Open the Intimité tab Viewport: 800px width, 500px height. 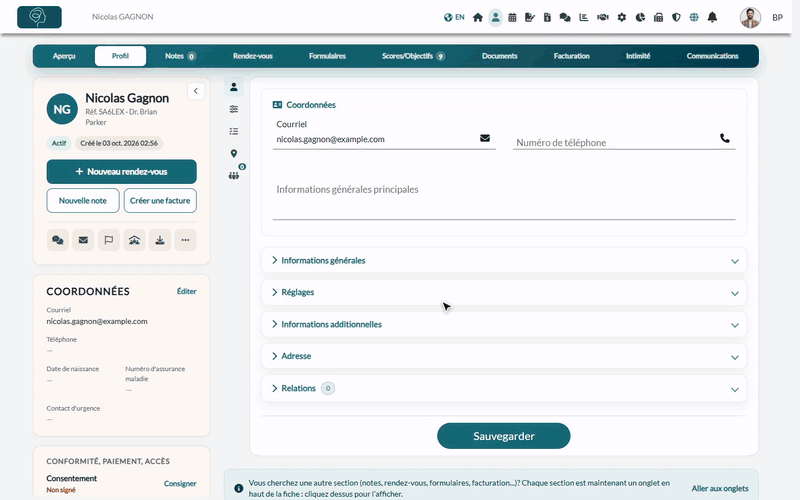(x=638, y=56)
